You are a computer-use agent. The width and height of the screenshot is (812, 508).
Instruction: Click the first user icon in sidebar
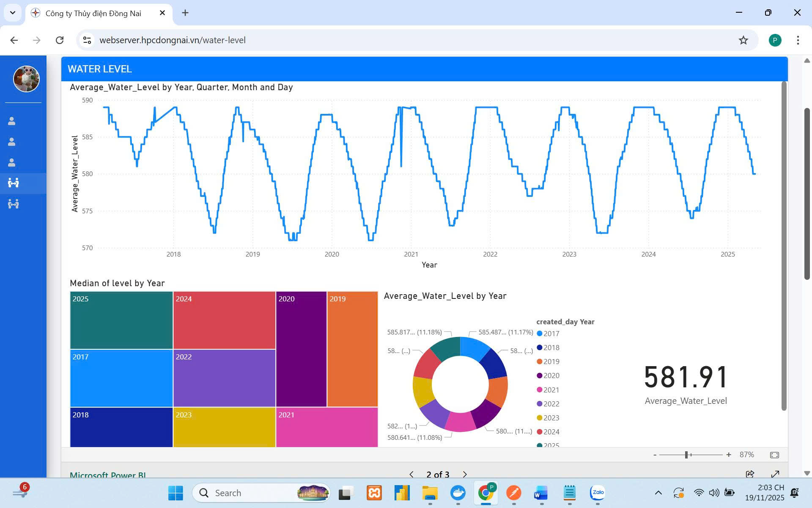12,121
